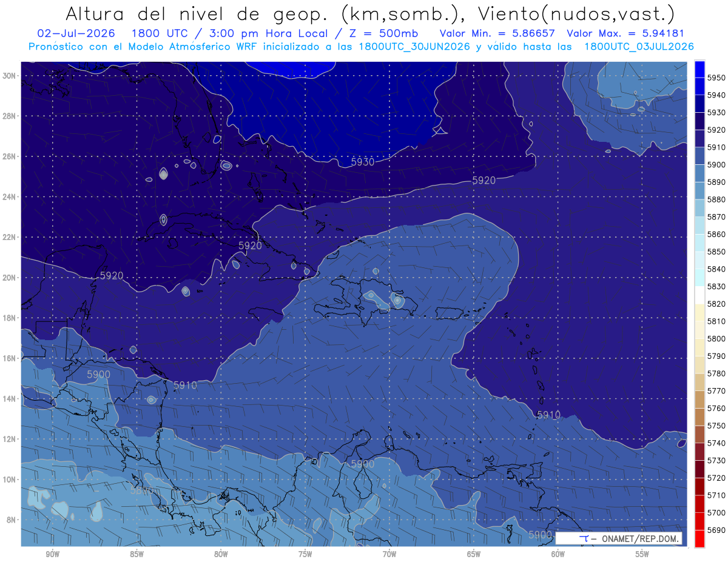728x562 pixels.
Task: Click the 20N latitude axis label
Action: pyautogui.click(x=9, y=278)
